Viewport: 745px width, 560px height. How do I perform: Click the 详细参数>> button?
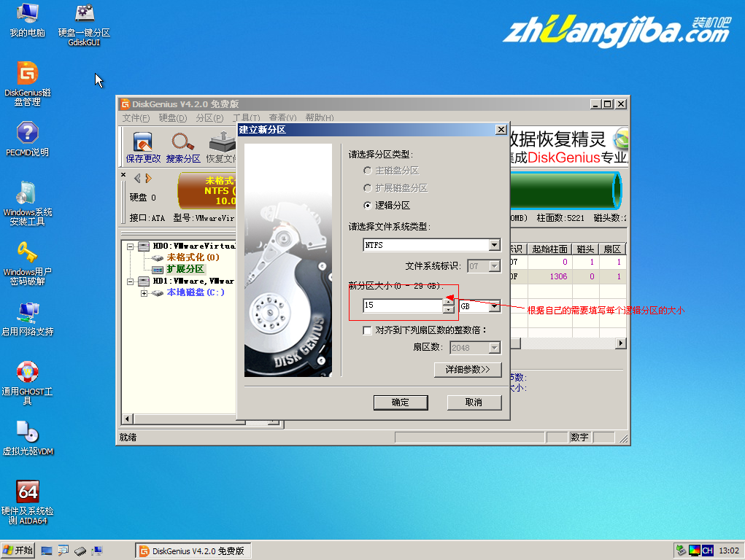click(467, 370)
